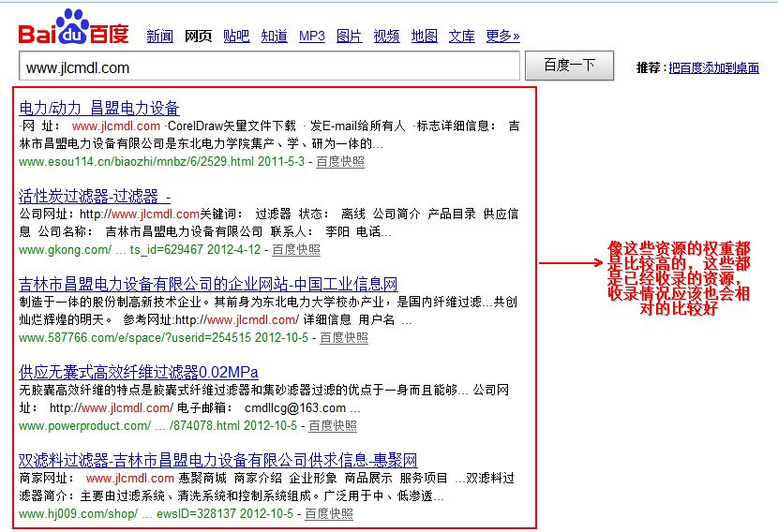
Task: Click URL text www.esou114.cn/biaozhi/mnbz/6/2529.html
Action: [x=137, y=162]
